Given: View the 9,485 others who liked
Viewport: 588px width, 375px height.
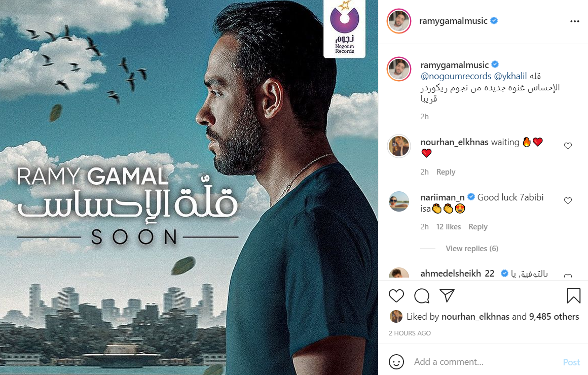Looking at the screenshot, I should click(x=554, y=317).
